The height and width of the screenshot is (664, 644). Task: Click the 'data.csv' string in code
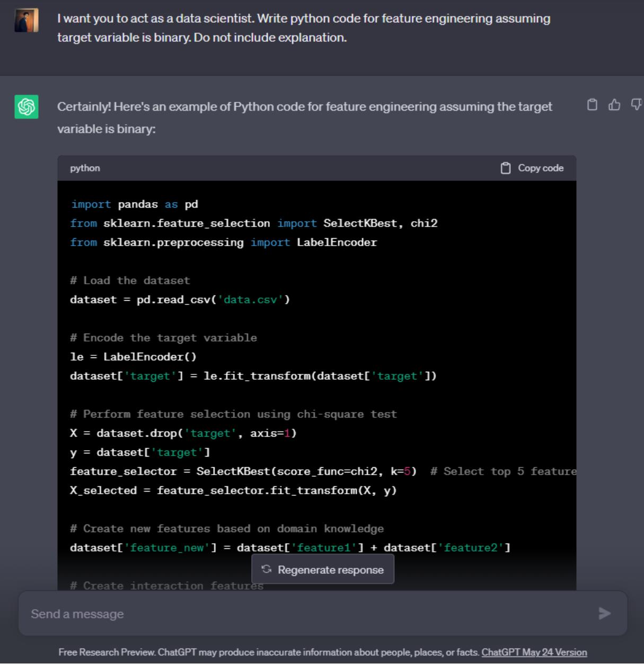[x=250, y=300]
